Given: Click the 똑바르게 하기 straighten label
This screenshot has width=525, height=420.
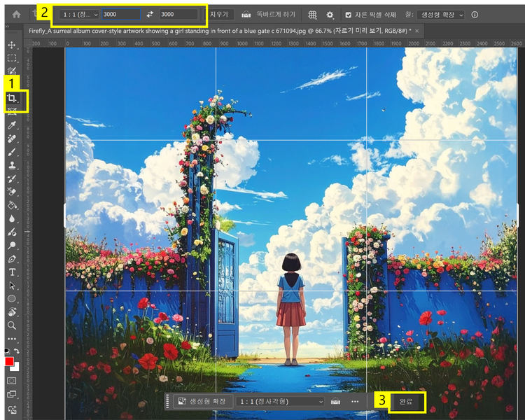Looking at the screenshot, I should click(276, 15).
